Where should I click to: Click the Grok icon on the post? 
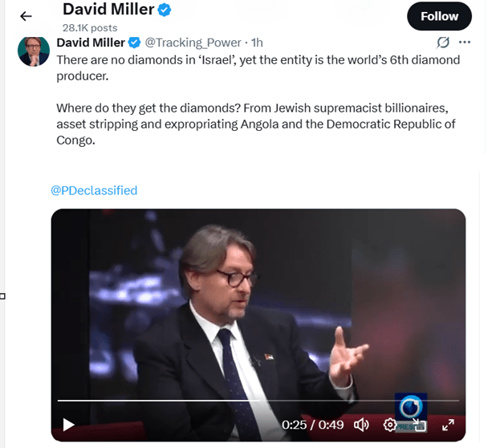tap(441, 43)
